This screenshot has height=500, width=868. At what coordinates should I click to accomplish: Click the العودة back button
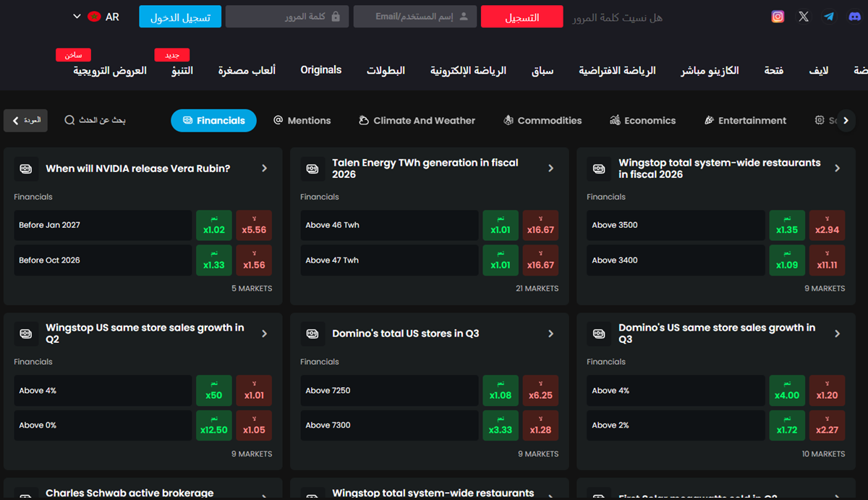[25, 120]
